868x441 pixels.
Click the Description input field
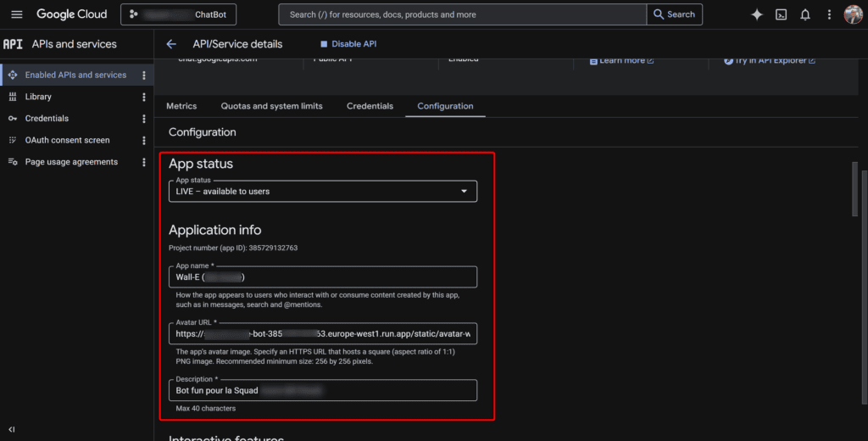pos(323,390)
